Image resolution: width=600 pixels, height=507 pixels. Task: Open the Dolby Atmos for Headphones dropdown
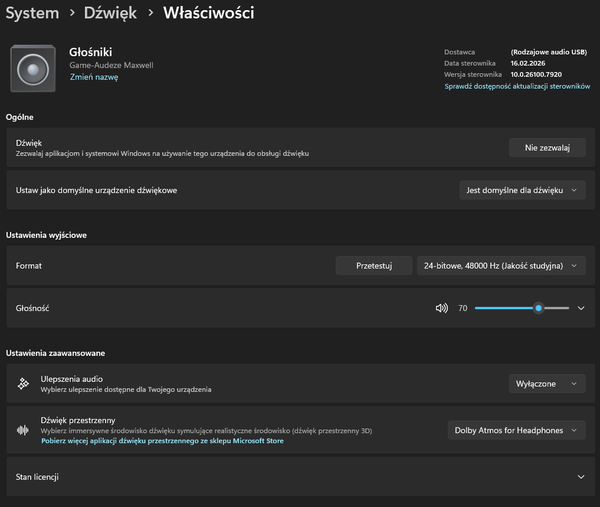pyautogui.click(x=516, y=430)
